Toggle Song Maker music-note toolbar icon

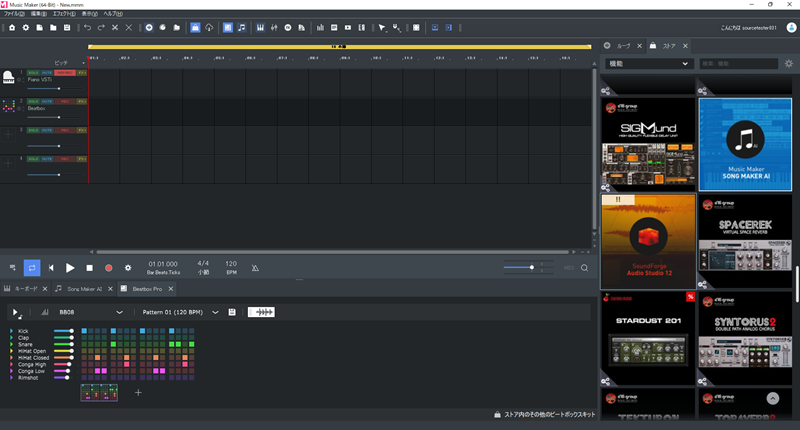(242, 28)
